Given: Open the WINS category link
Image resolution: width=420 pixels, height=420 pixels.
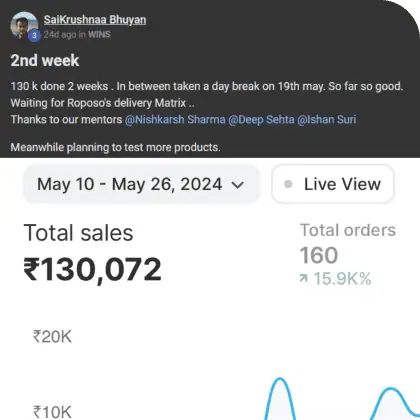Looking at the screenshot, I should pyautogui.click(x=99, y=34).
